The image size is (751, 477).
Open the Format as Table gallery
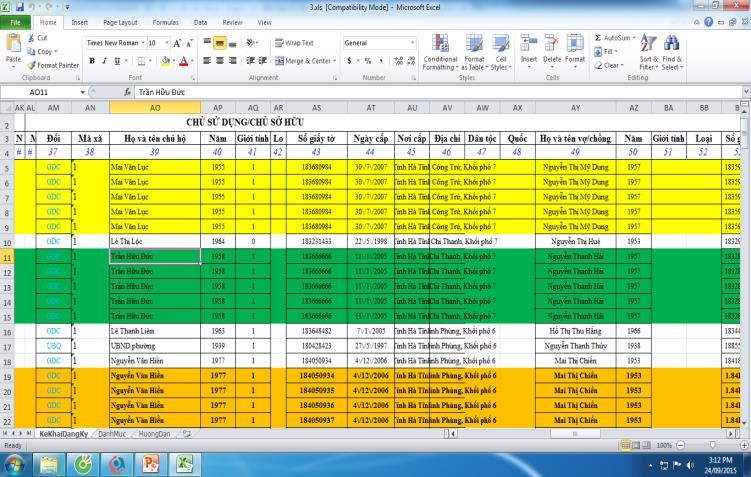click(472, 50)
